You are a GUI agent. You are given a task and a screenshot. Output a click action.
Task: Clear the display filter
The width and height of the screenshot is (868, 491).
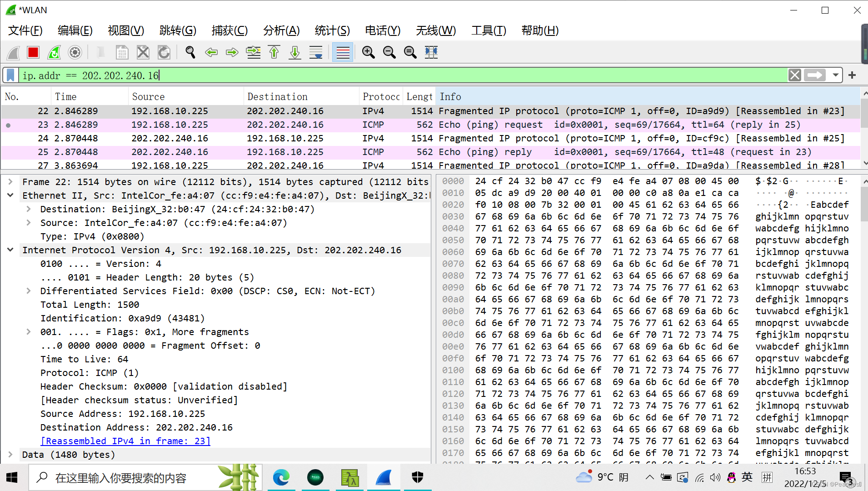(794, 75)
